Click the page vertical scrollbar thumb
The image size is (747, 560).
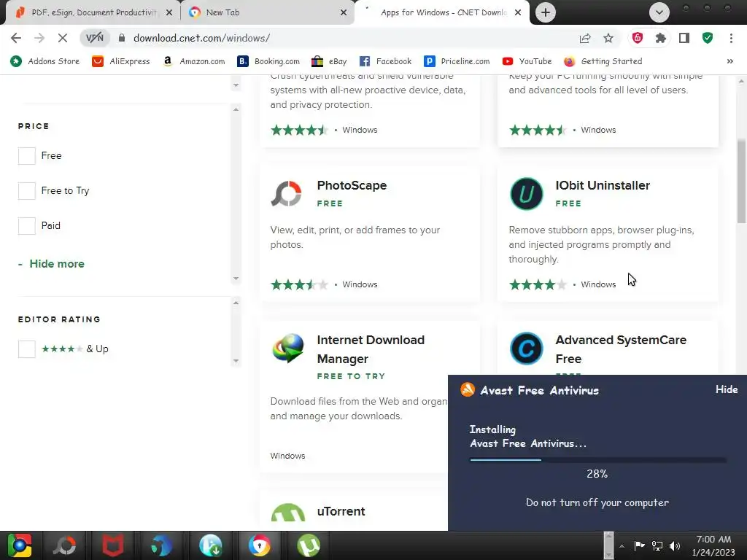click(741, 181)
